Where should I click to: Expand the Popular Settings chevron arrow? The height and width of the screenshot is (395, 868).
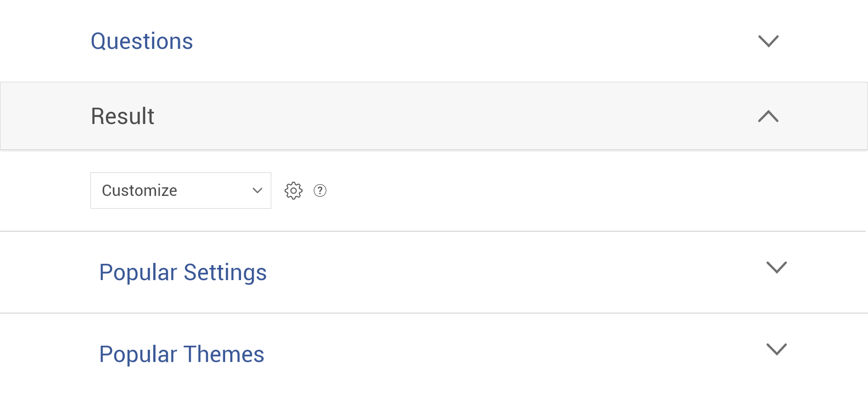coord(777,267)
